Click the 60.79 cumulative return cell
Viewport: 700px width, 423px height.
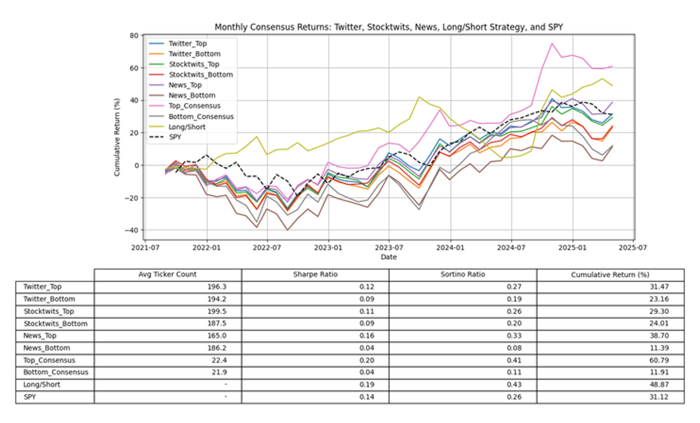click(x=610, y=360)
